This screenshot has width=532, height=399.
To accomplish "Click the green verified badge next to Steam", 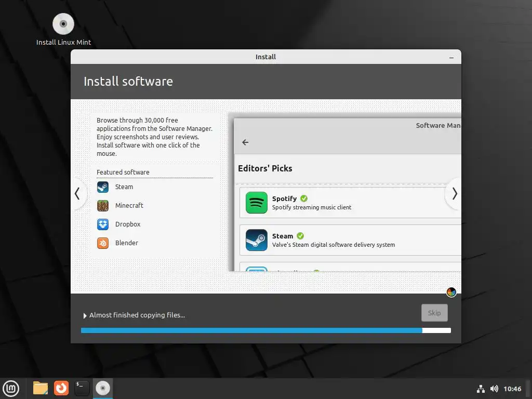I will (300, 236).
